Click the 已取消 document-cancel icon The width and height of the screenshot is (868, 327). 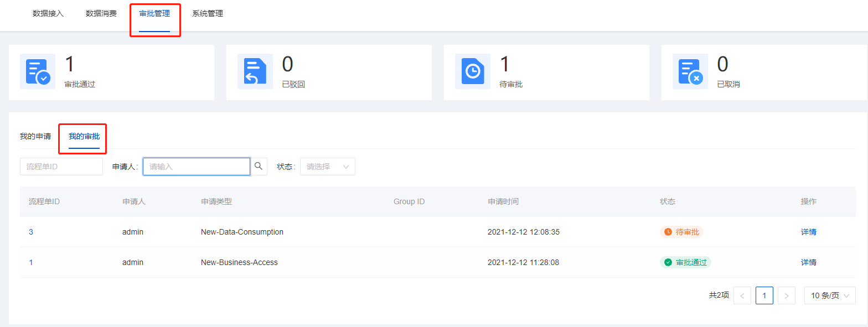tap(690, 71)
